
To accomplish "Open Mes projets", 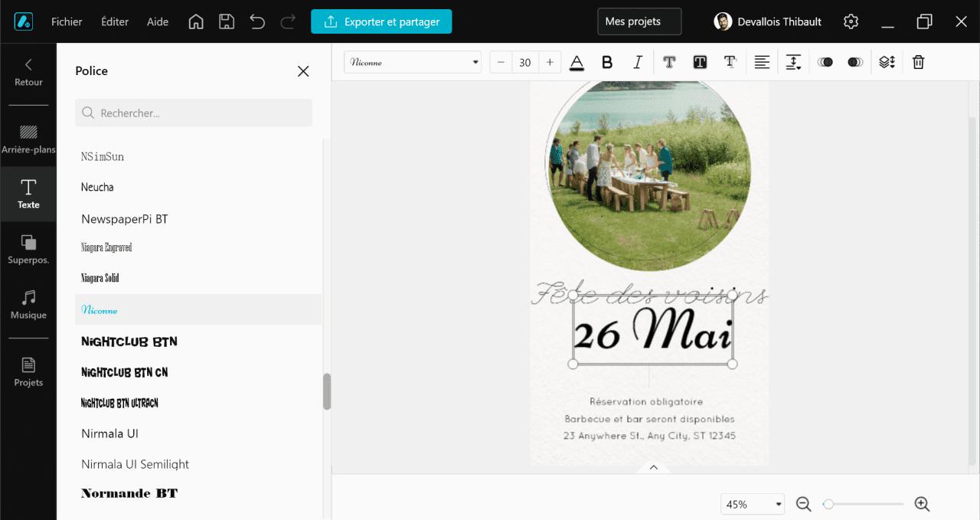I will pyautogui.click(x=639, y=21).
